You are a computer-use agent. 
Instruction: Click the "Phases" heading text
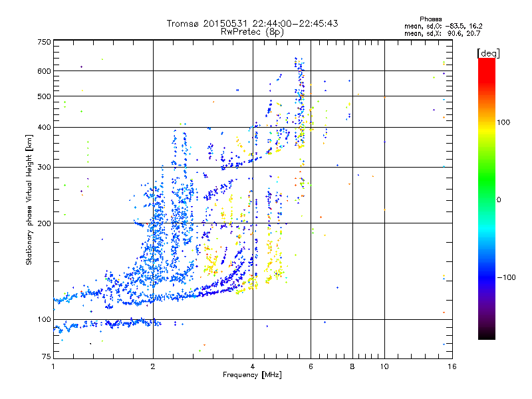pos(430,19)
